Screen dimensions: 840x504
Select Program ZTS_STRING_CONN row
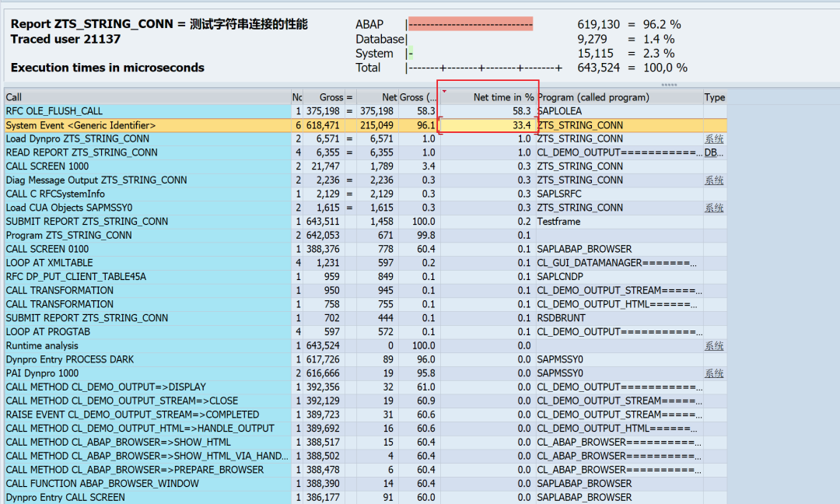(x=147, y=235)
